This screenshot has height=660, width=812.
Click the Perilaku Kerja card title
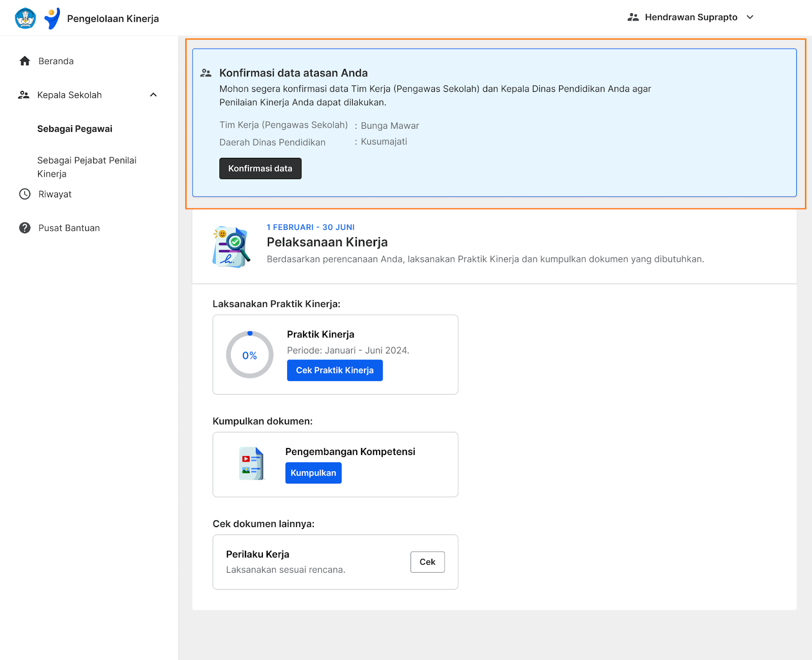click(x=258, y=554)
